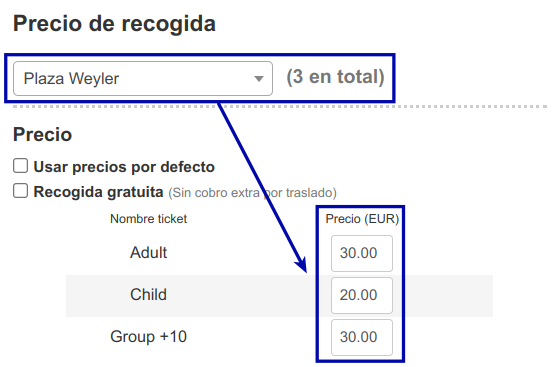Viewport: 559px width, 367px height.
Task: Click the Usar precios por defecto label
Action: 124,167
